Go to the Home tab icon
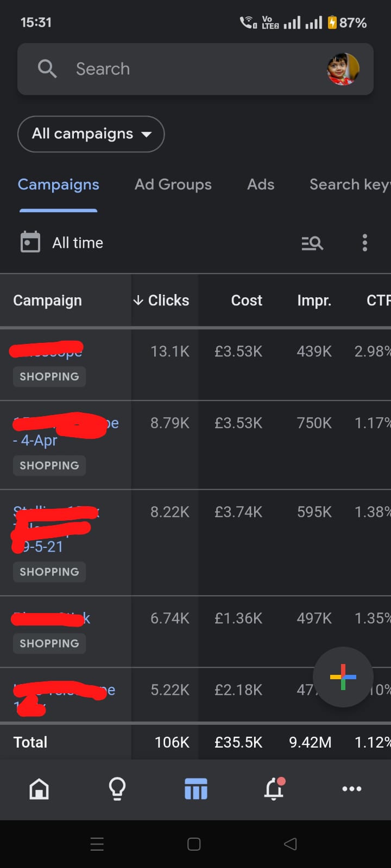 [39, 789]
